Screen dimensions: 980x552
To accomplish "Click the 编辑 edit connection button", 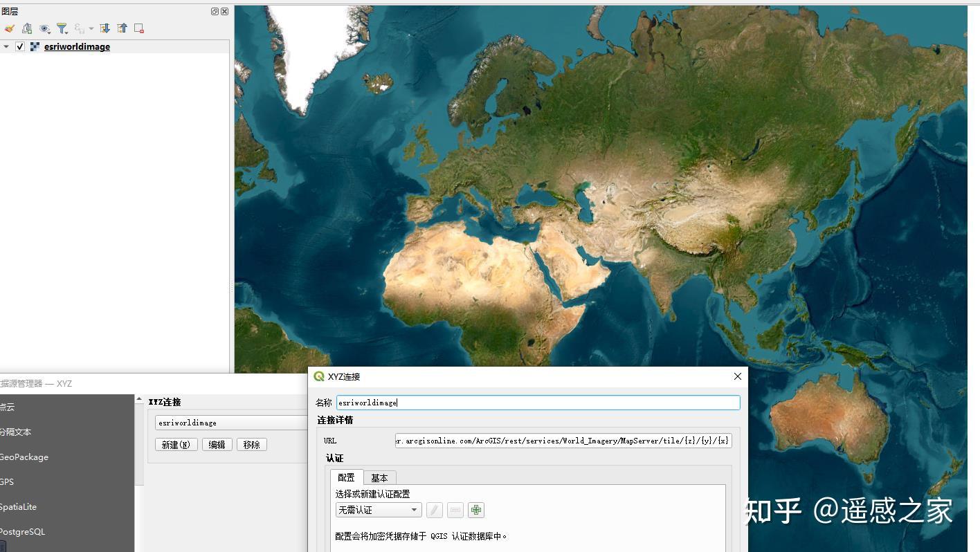I will coord(217,445).
